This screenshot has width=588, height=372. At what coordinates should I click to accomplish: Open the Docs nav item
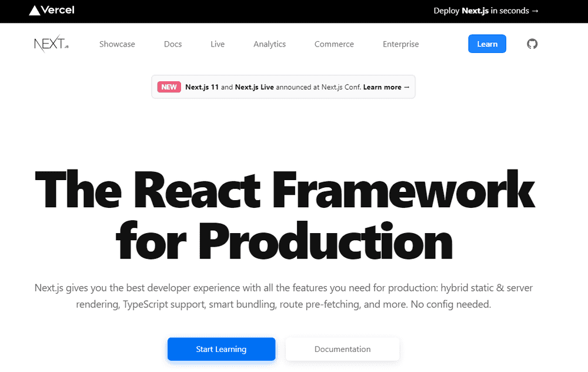pos(173,44)
